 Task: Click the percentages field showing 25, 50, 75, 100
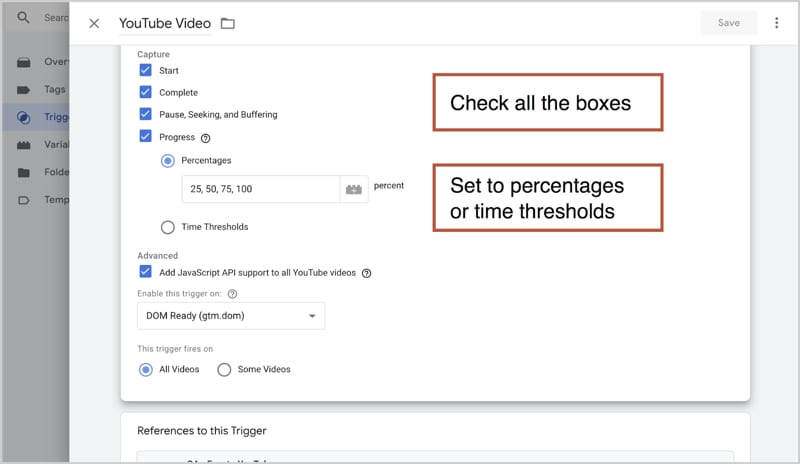(261, 189)
